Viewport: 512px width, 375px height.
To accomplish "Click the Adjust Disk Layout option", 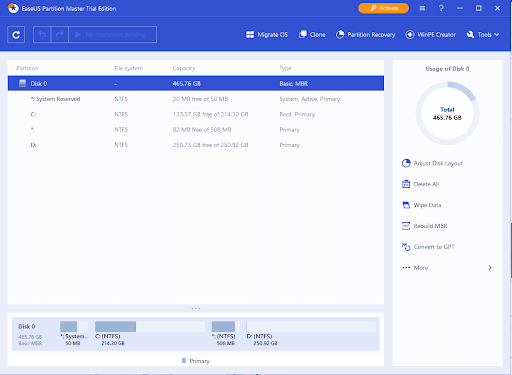I will point(432,163).
